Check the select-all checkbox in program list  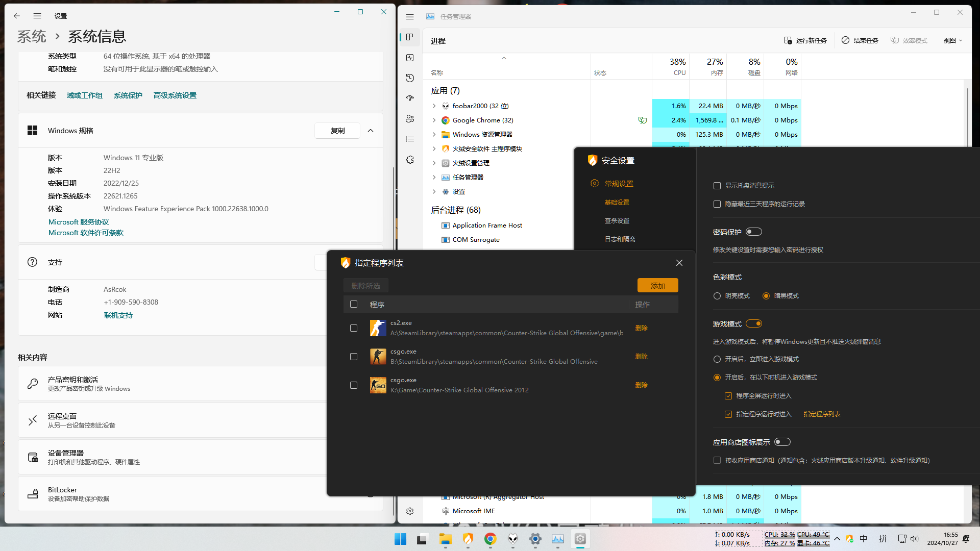tap(354, 304)
